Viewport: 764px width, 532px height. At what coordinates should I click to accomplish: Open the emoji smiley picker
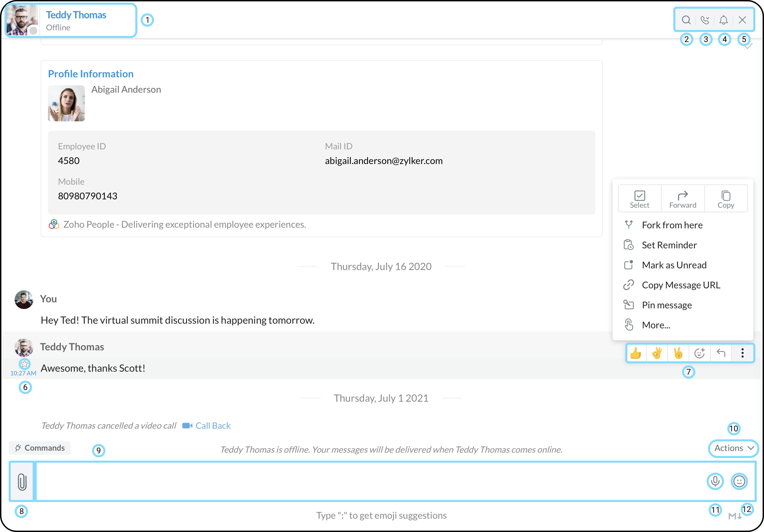point(739,481)
